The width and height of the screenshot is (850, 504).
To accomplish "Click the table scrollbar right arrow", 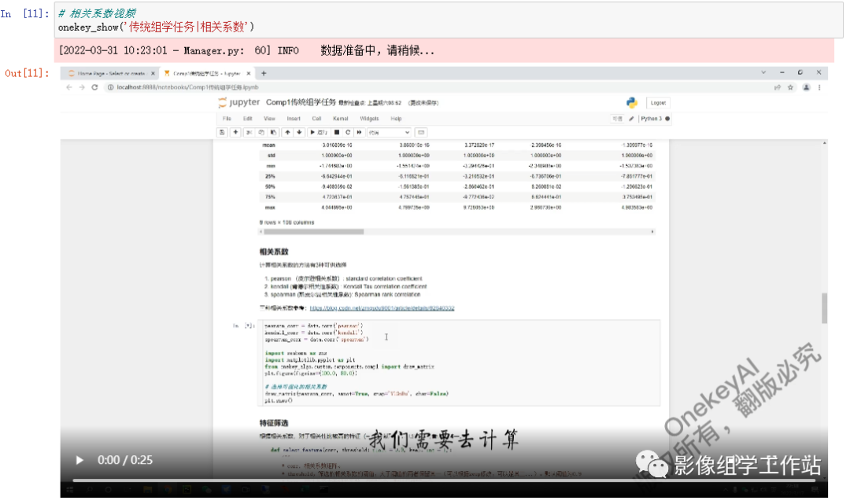I will pyautogui.click(x=652, y=232).
